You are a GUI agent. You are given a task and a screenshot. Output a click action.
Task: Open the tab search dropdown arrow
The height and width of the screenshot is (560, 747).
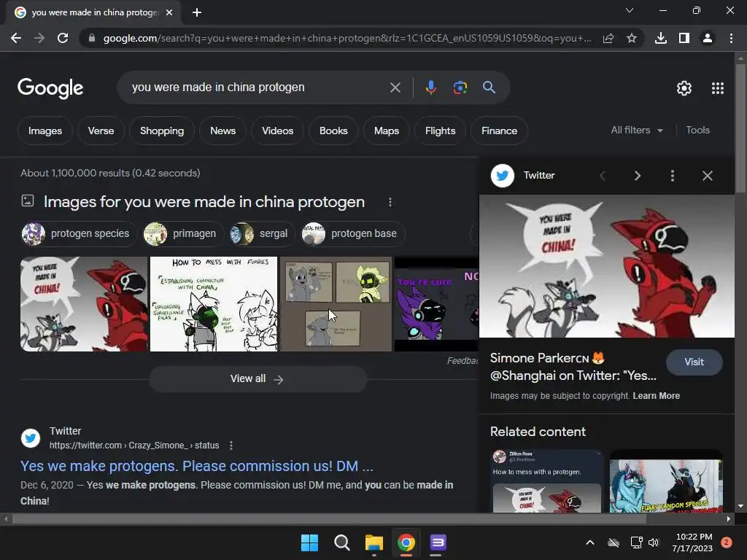coord(630,10)
